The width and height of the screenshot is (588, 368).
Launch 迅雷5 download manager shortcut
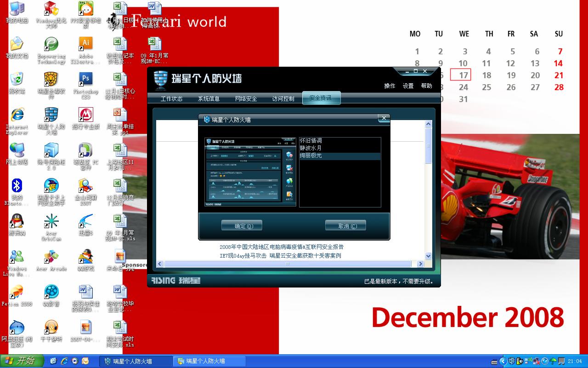[85, 225]
